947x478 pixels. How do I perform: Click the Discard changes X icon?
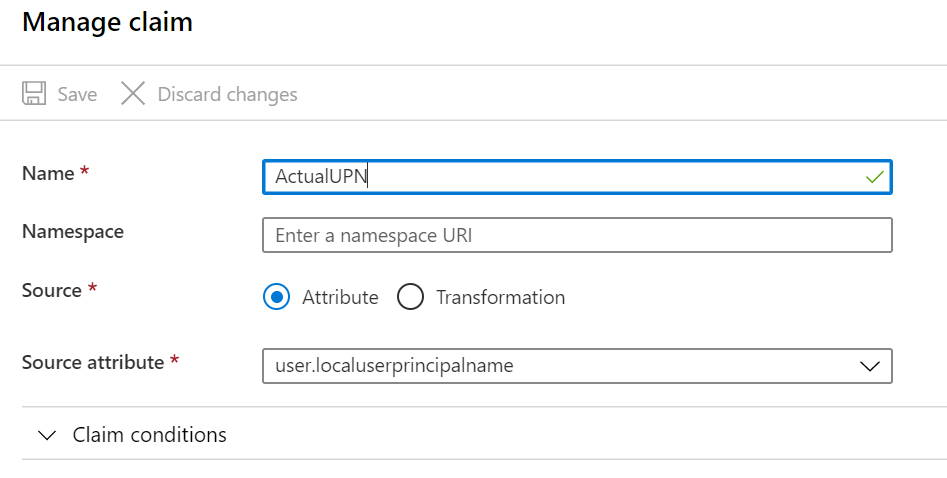tap(133, 94)
